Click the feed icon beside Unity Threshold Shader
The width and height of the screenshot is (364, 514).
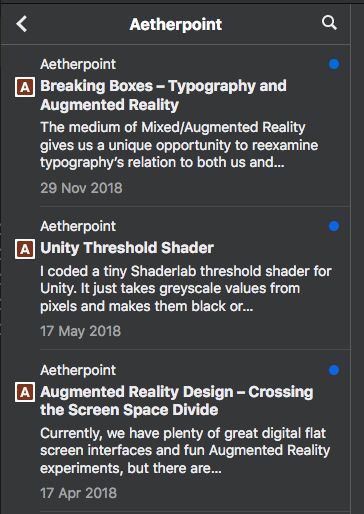click(25, 249)
